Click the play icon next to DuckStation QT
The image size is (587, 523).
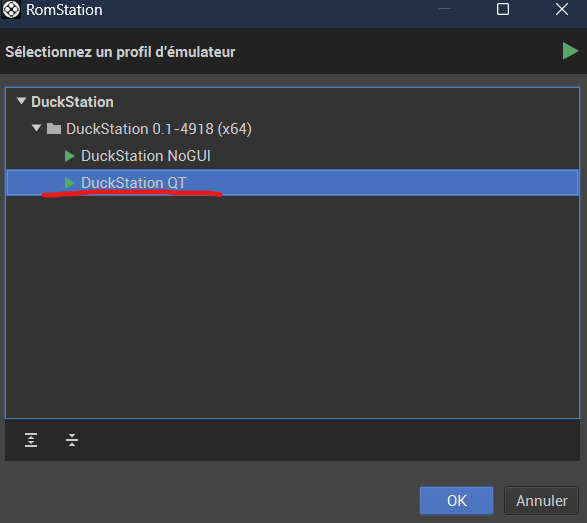[70, 183]
